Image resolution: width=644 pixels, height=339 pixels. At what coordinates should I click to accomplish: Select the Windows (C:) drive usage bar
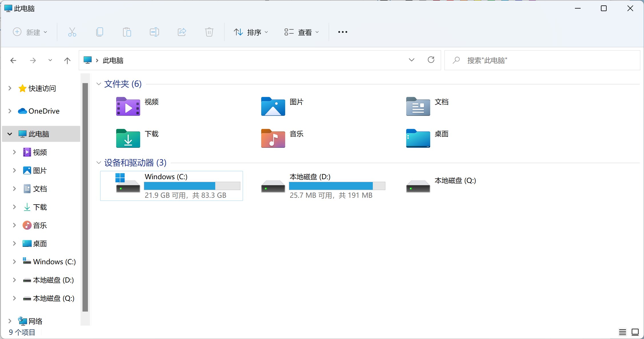pyautogui.click(x=192, y=186)
